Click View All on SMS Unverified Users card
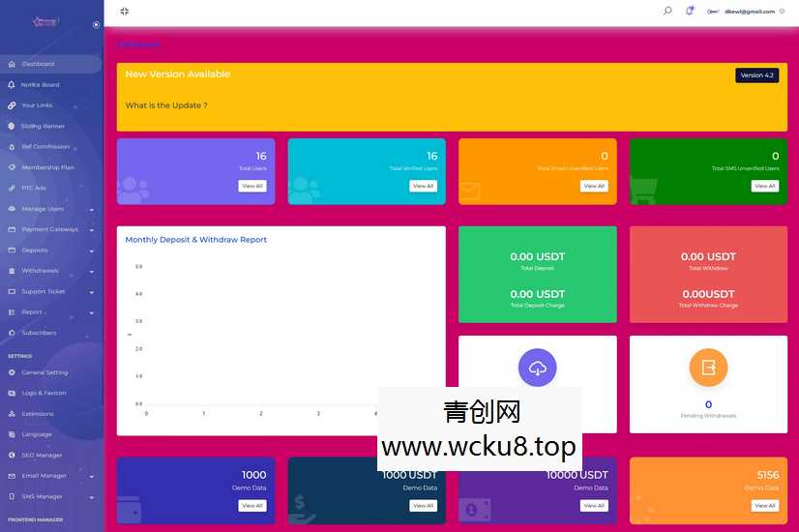This screenshot has height=532, width=799. pyautogui.click(x=765, y=186)
